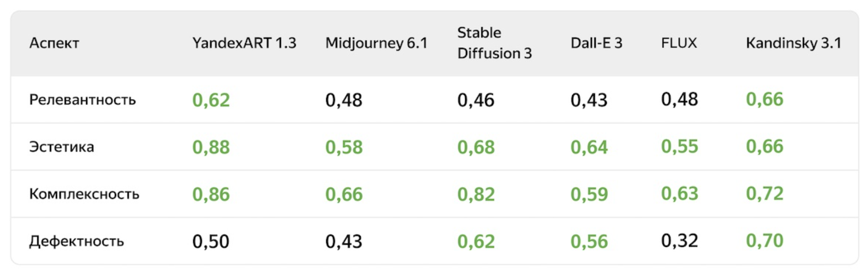This screenshot has height=272, width=868.
Task: Click YandexART's Релевантность value 0,62
Action: pos(211,100)
